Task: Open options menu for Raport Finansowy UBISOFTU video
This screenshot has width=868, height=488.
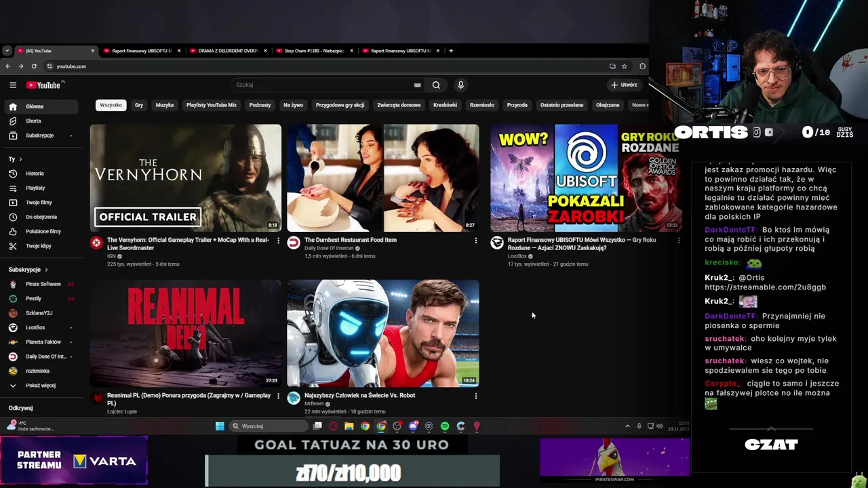Action: pos(679,241)
